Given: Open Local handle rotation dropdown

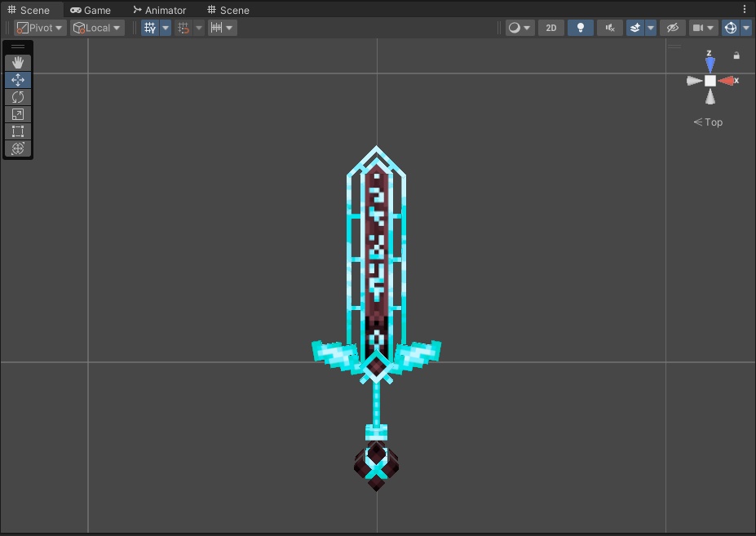Looking at the screenshot, I should click(97, 28).
